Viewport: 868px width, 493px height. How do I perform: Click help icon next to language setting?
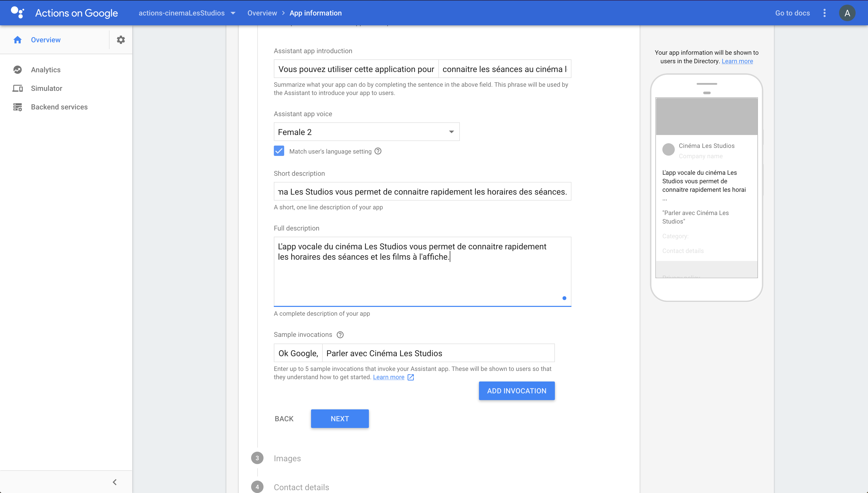click(x=378, y=151)
